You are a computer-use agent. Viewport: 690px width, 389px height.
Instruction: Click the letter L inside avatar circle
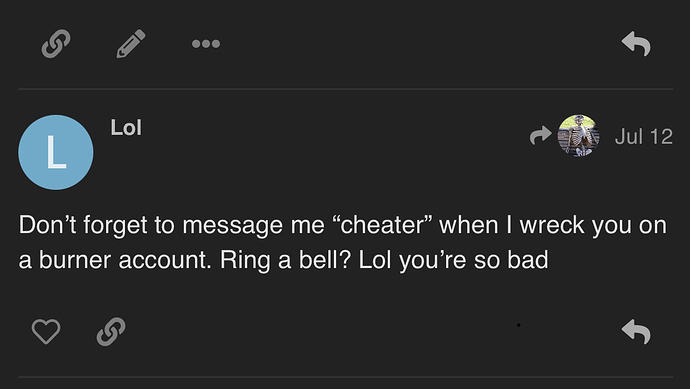pyautogui.click(x=56, y=152)
